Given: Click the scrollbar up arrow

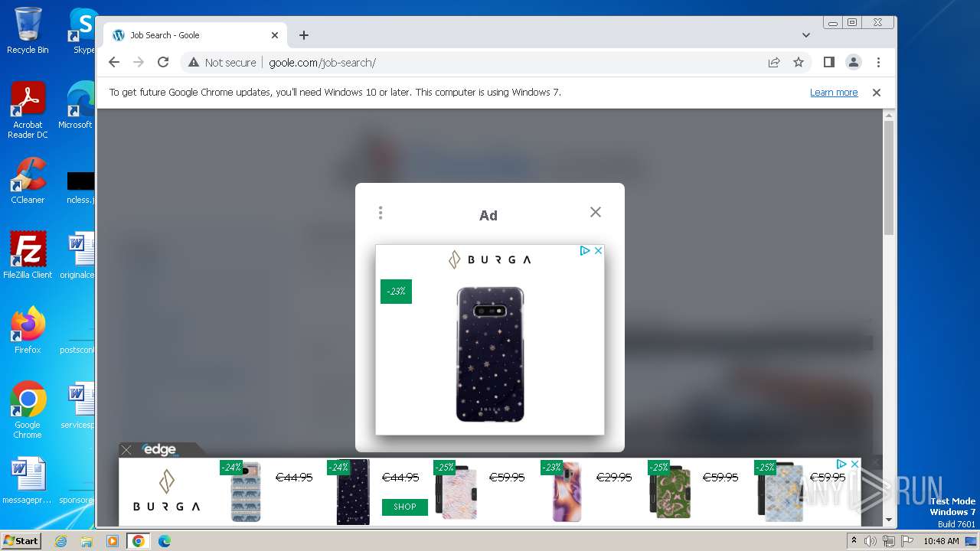Looking at the screenshot, I should pyautogui.click(x=888, y=116).
